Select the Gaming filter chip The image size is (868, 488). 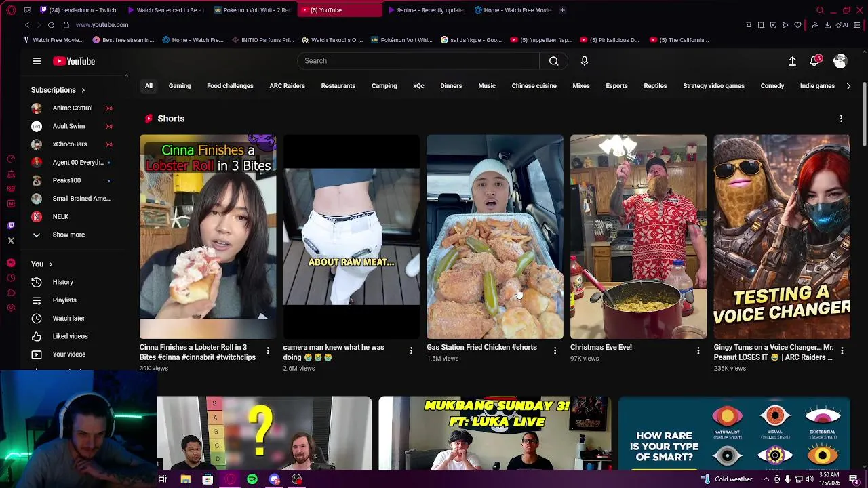[x=180, y=86]
